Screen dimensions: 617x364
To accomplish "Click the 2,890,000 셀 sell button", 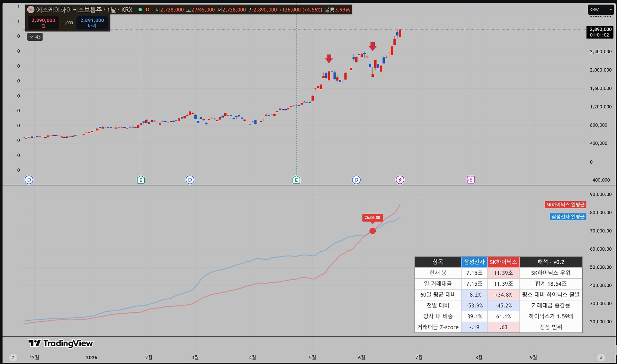I will coord(43,23).
